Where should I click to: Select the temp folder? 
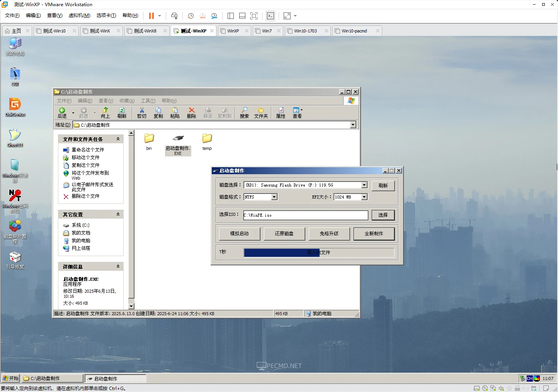[207, 142]
